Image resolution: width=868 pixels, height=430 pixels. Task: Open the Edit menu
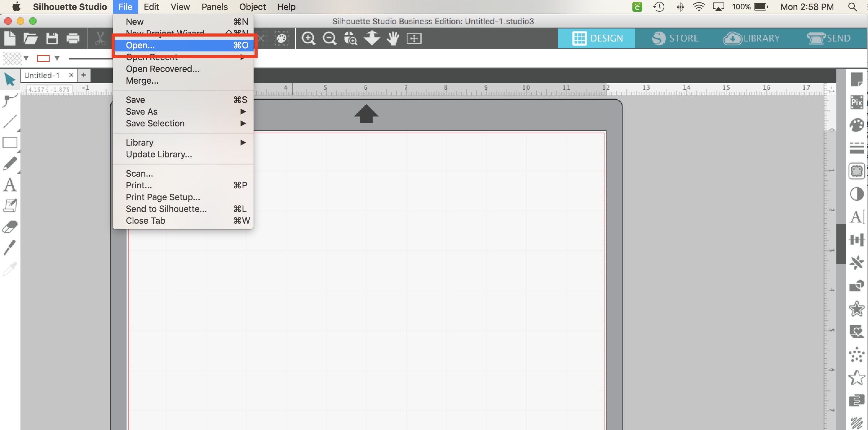point(151,7)
